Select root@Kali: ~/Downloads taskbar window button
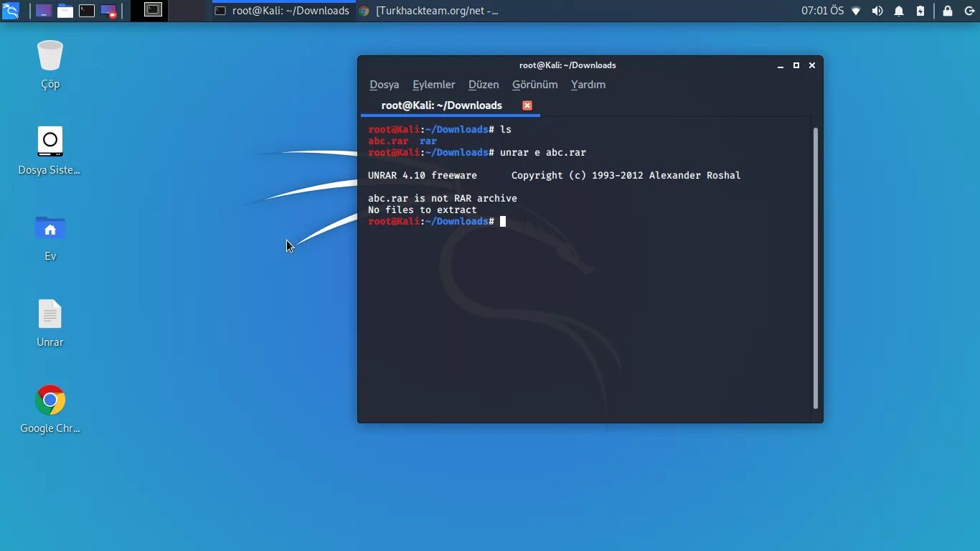The image size is (980, 551). (283, 11)
